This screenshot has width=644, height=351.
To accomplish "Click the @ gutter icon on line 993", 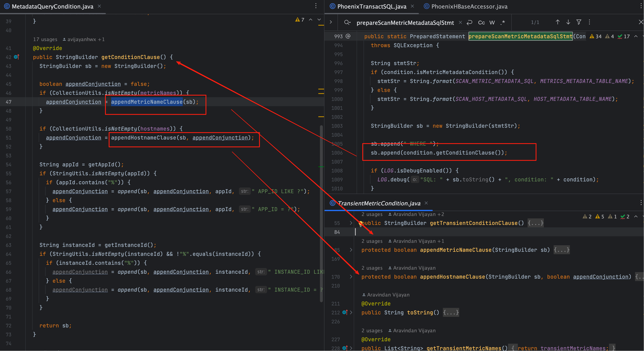I will (x=348, y=36).
